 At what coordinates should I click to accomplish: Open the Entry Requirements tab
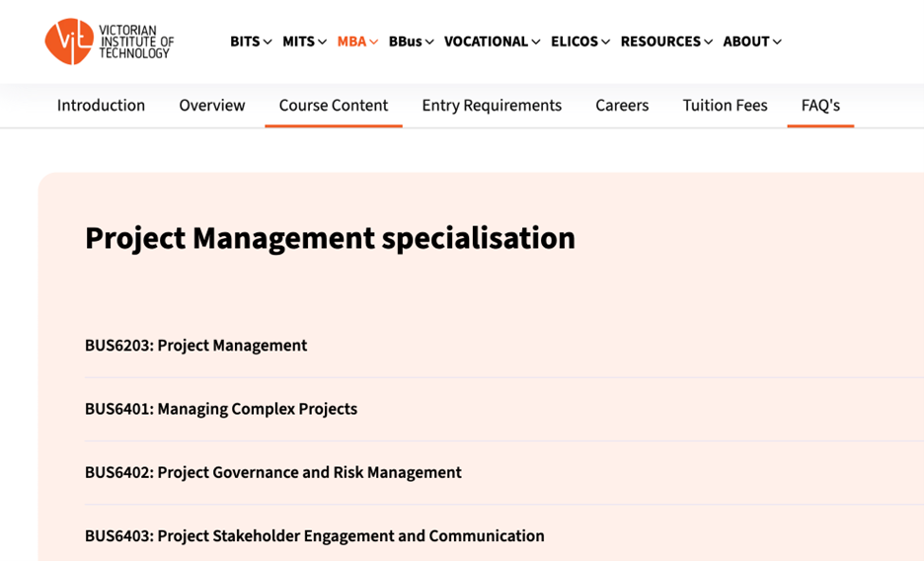coord(492,106)
